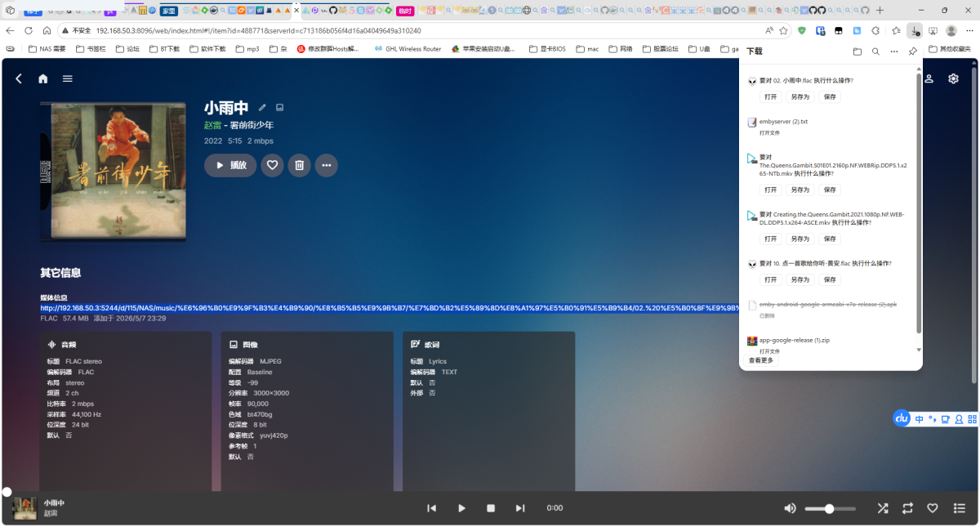Delete the track using trash icon

coord(300,165)
